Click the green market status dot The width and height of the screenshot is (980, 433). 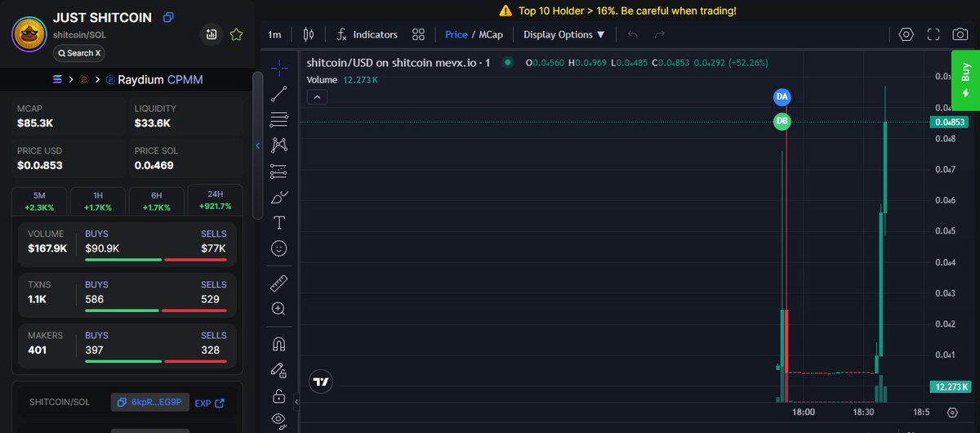[x=507, y=62]
